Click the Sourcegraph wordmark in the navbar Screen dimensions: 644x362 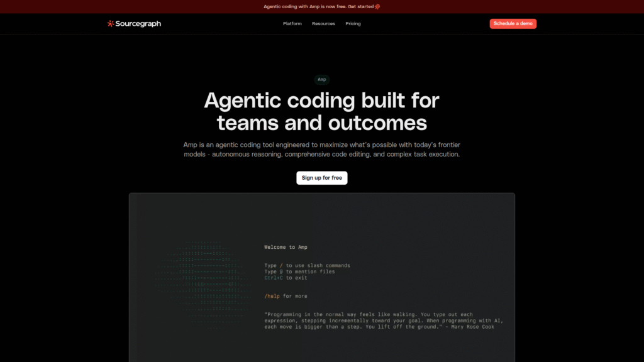tap(138, 23)
